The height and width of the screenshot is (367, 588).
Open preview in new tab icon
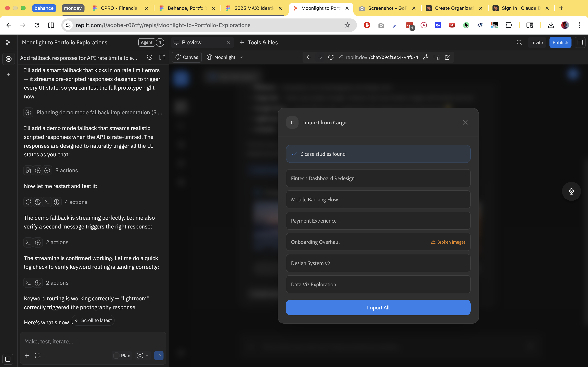tap(447, 57)
